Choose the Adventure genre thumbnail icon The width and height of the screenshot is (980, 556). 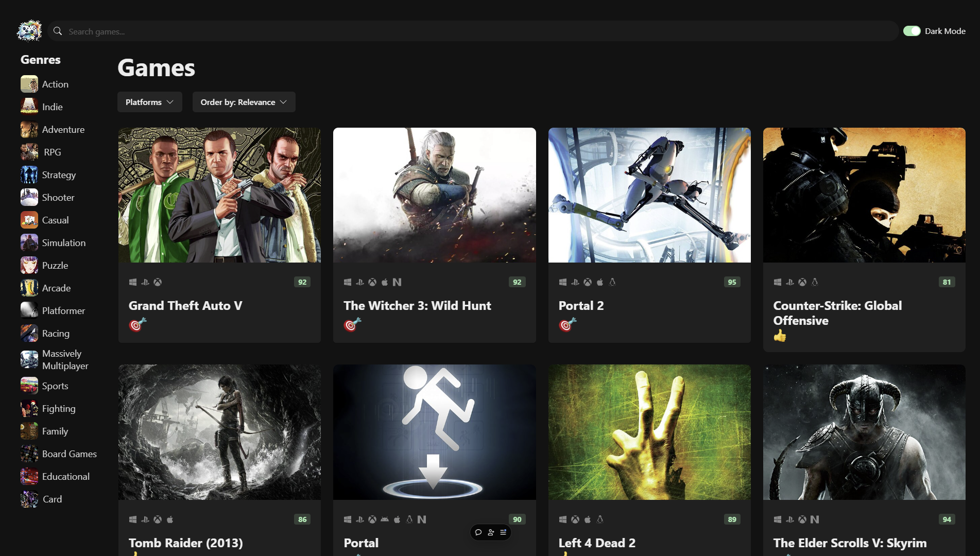click(29, 129)
